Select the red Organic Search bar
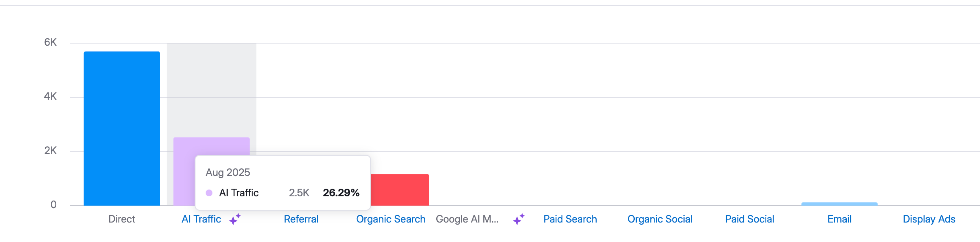 click(400, 190)
